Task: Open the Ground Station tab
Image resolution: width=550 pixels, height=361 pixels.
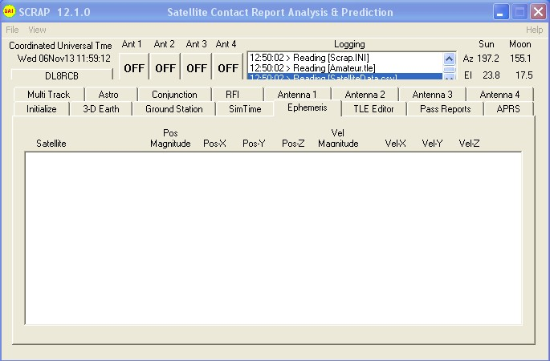Action: tap(174, 109)
